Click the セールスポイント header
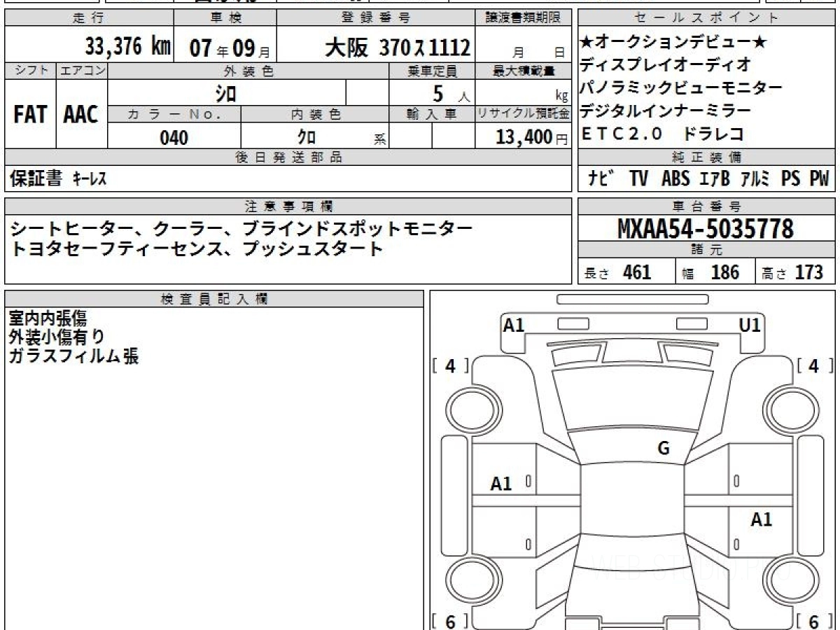This screenshot has height=630, width=840. point(706,18)
